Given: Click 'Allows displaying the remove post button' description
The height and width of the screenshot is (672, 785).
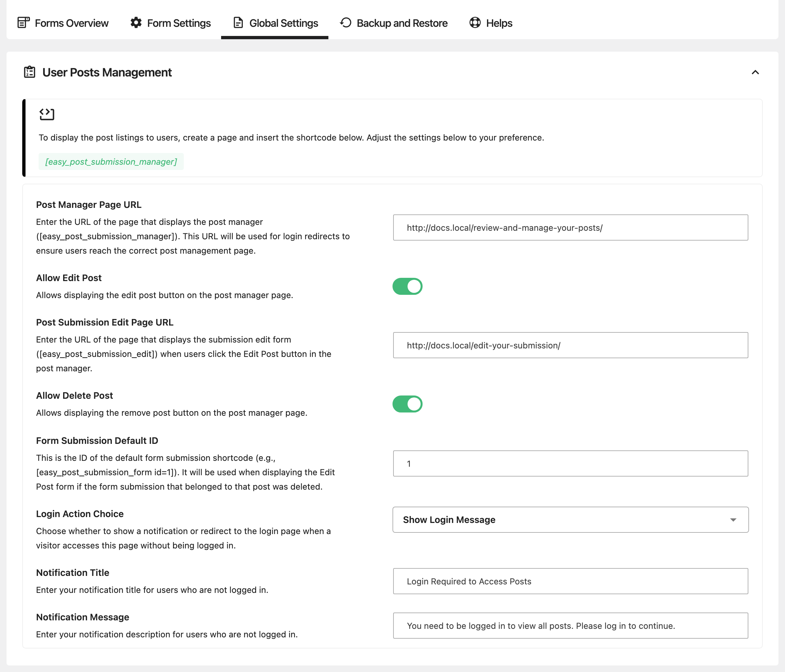Looking at the screenshot, I should [172, 413].
